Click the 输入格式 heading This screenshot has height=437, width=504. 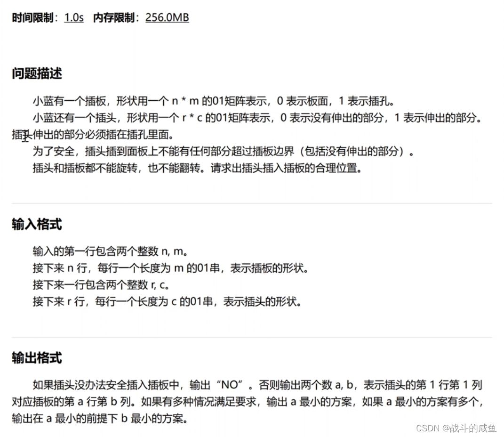point(37,224)
